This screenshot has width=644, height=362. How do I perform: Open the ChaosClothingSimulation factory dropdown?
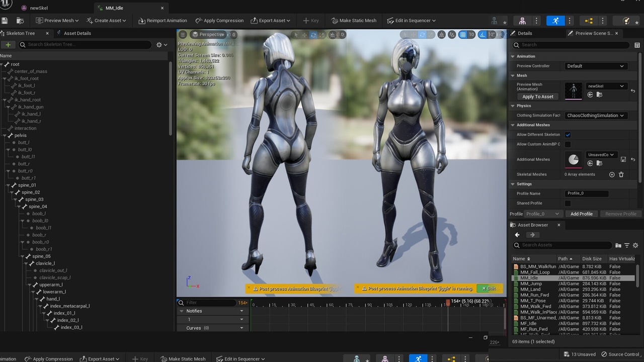596,115
